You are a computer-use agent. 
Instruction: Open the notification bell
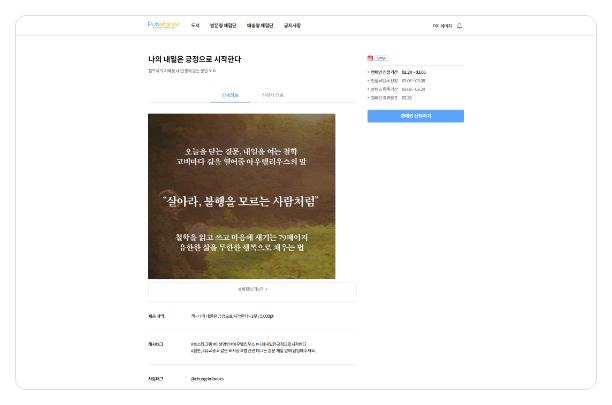coord(459,26)
